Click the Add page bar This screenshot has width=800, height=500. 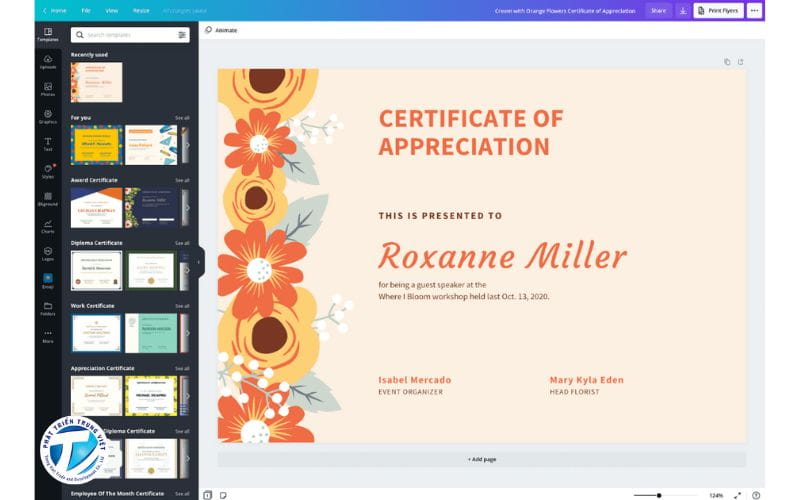(481, 459)
